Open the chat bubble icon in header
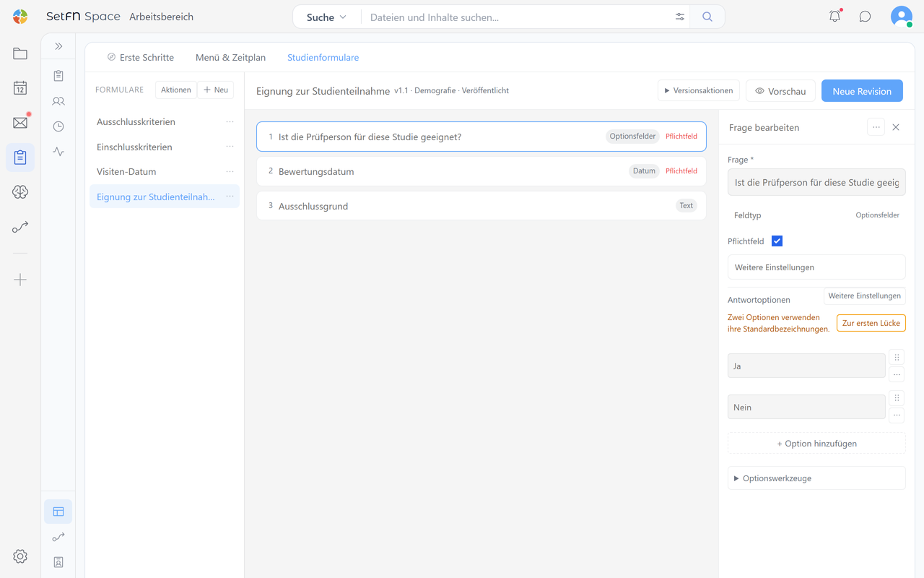The image size is (924, 578). click(865, 17)
